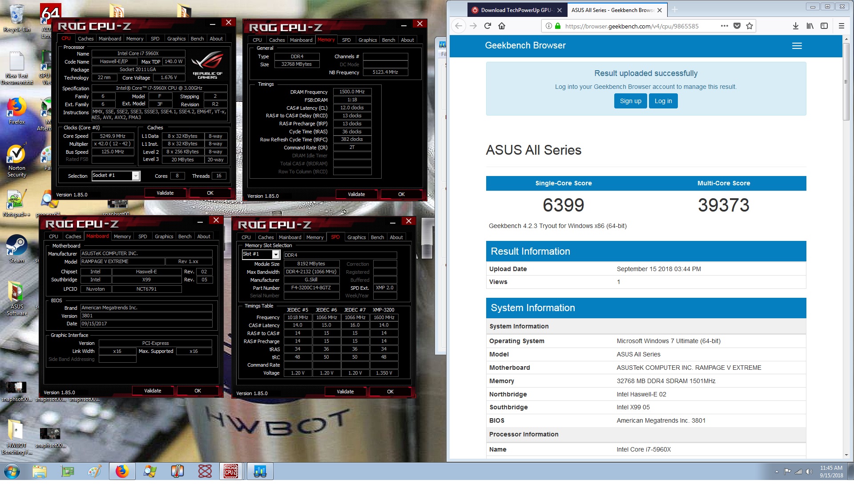Image resolution: width=854 pixels, height=504 pixels.
Task: Open the Recycle Bin desktop icon
Action: coord(17,19)
